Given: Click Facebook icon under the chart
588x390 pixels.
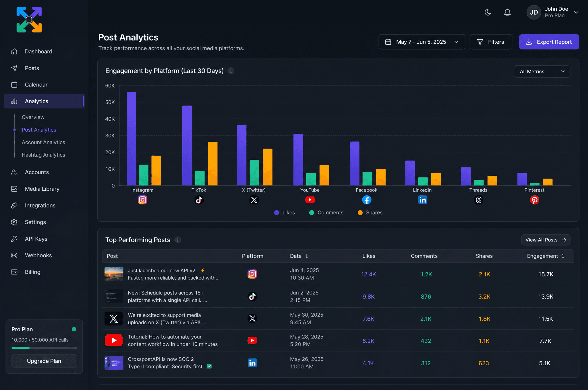Looking at the screenshot, I should [367, 200].
